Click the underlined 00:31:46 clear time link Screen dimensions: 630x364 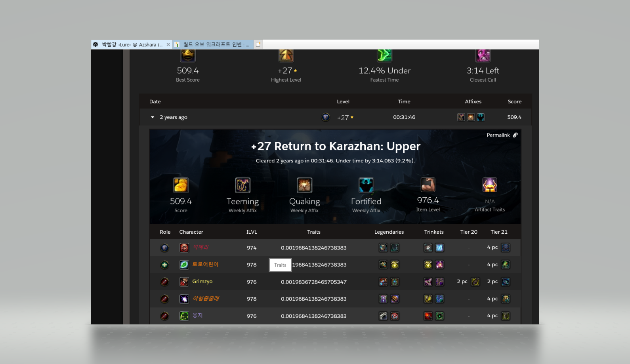pos(322,161)
